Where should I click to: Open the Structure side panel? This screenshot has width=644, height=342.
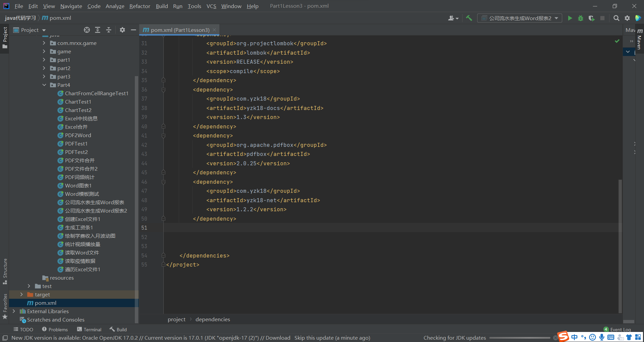5,271
